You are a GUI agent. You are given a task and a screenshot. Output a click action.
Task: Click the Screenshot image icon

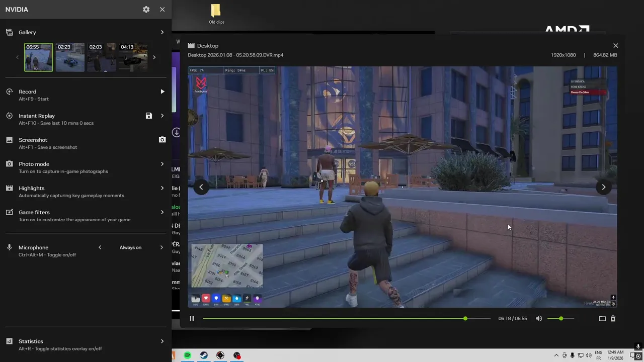coord(9,140)
